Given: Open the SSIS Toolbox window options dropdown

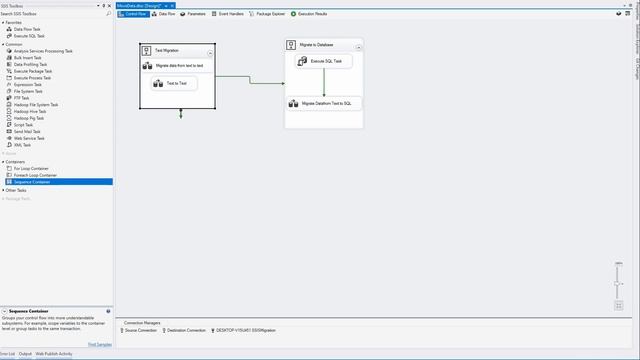Looking at the screenshot, I should click(98, 6).
